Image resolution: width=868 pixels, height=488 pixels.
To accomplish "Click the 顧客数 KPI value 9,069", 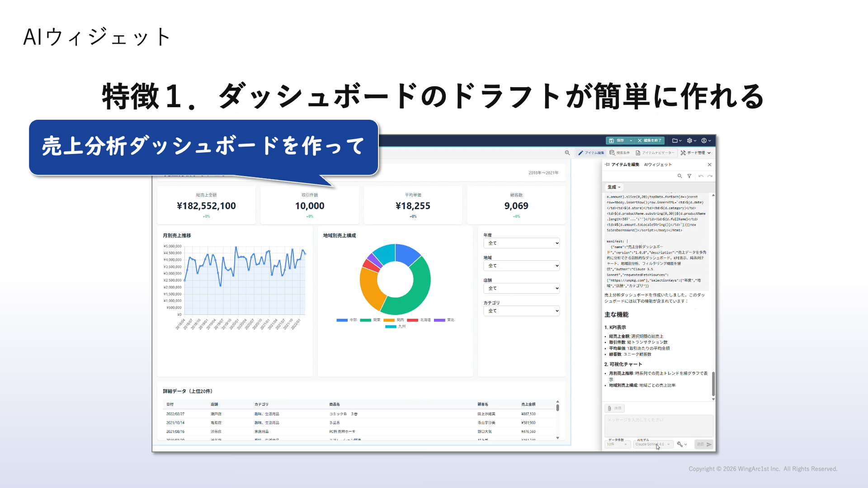I will [x=516, y=206].
